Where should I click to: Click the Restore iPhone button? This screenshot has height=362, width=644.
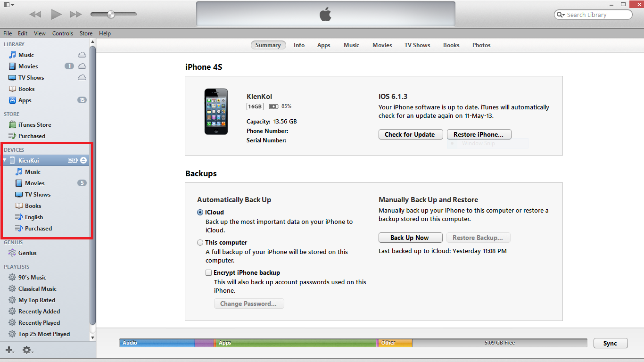coord(479,134)
